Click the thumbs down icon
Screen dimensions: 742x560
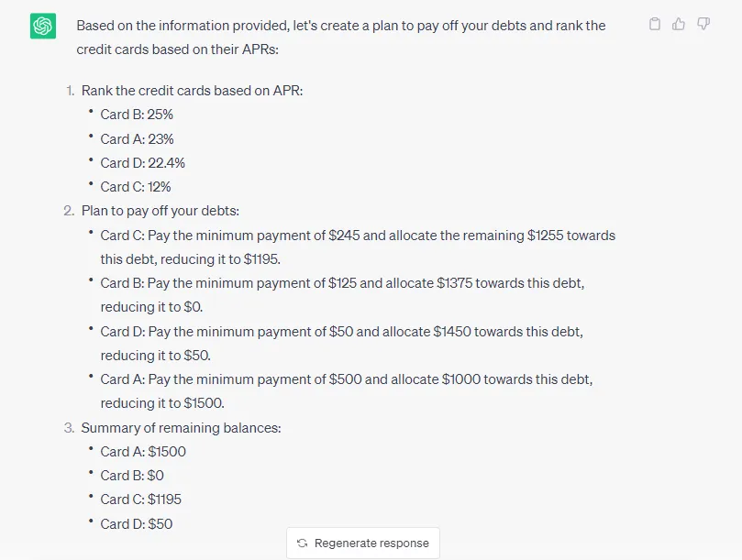tap(703, 24)
